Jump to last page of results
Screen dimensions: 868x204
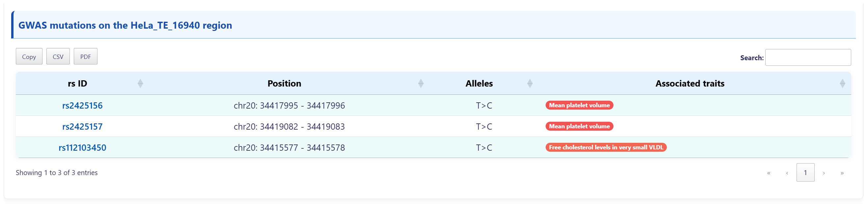pyautogui.click(x=842, y=173)
